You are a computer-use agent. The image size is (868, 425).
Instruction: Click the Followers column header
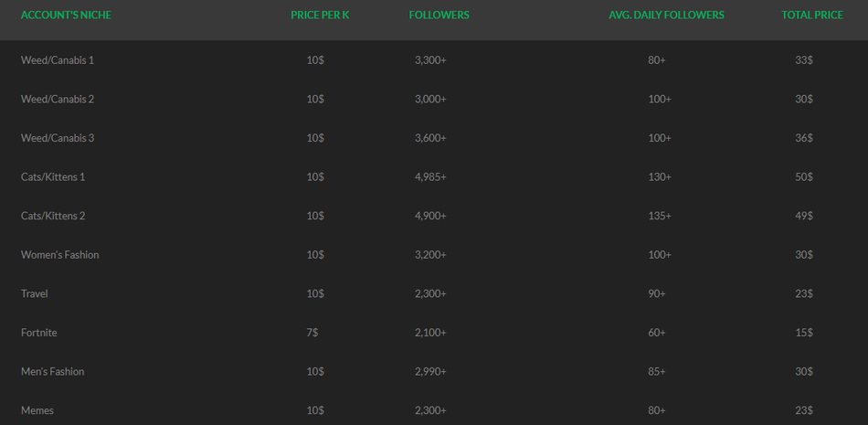coord(439,16)
